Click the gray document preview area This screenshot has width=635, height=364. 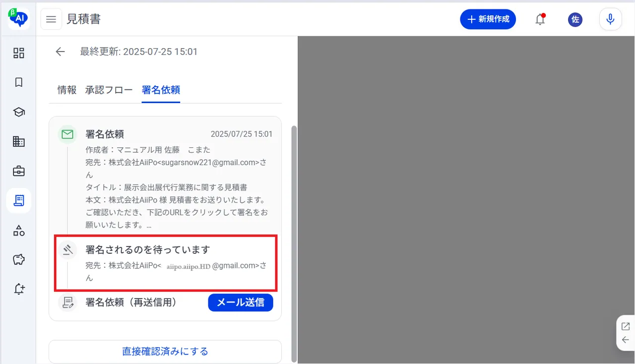466,200
